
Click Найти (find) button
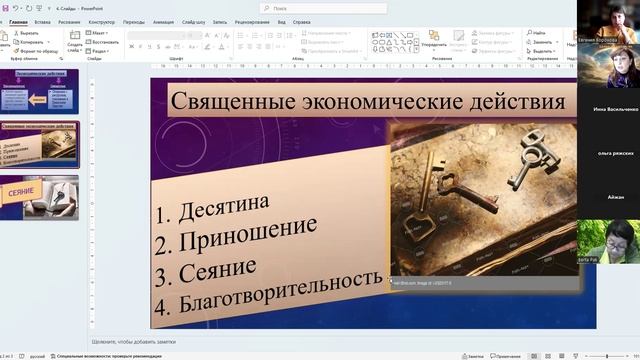coord(536,33)
